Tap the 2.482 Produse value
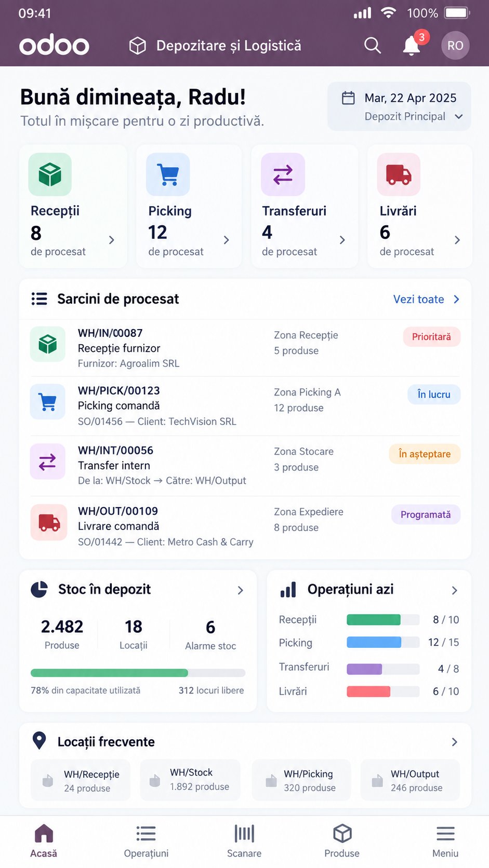 62,627
